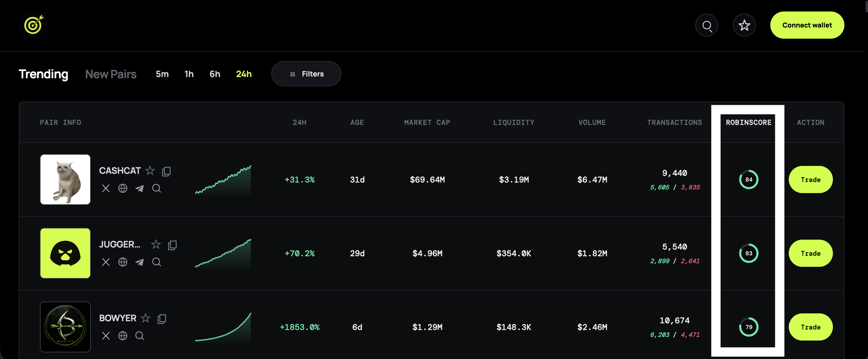868x359 pixels.
Task: Click BOWYER magnifier search icon
Action: click(x=139, y=336)
